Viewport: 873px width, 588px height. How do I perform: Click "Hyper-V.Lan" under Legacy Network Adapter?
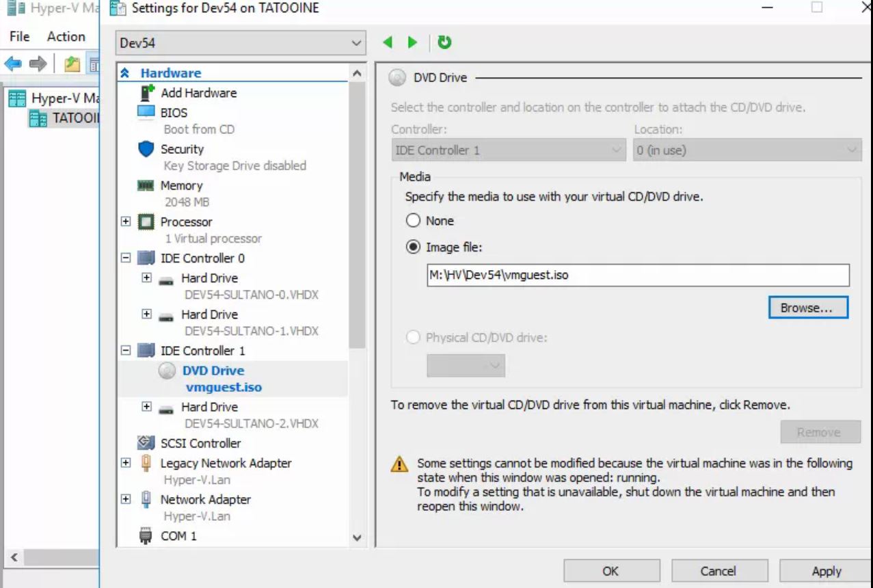(x=197, y=480)
